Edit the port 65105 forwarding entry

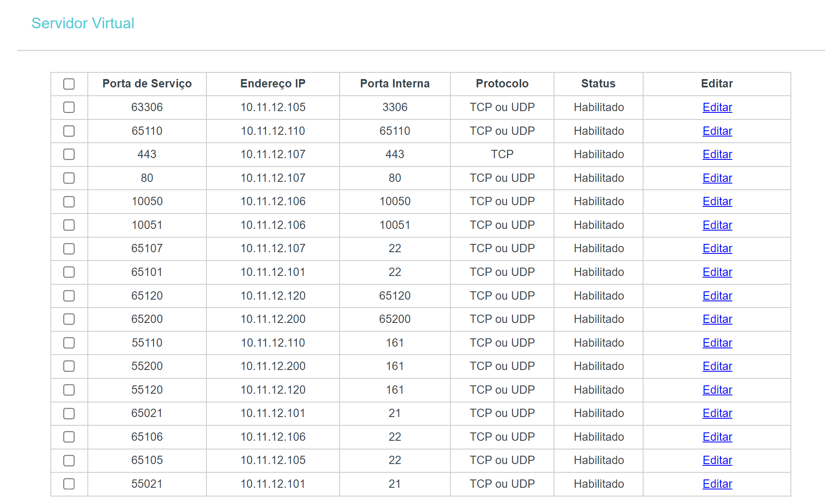[717, 460]
